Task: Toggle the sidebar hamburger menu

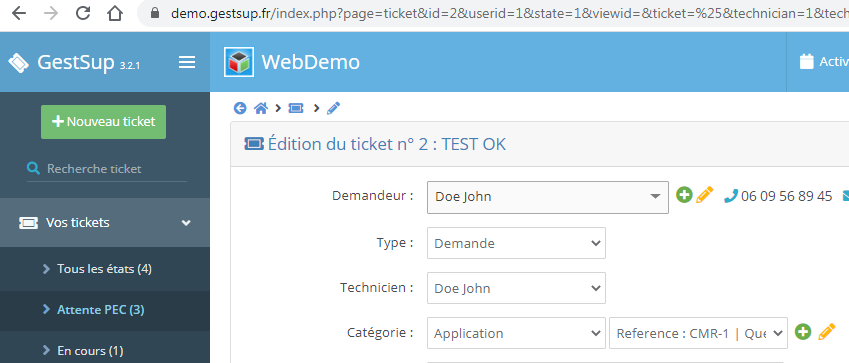Action: click(x=187, y=62)
